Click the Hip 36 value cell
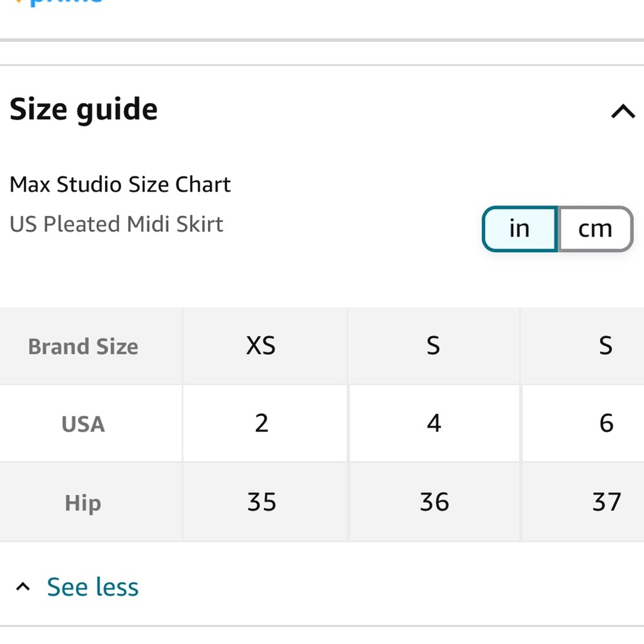Image resolution: width=644 pixels, height=644 pixels. pos(435,502)
